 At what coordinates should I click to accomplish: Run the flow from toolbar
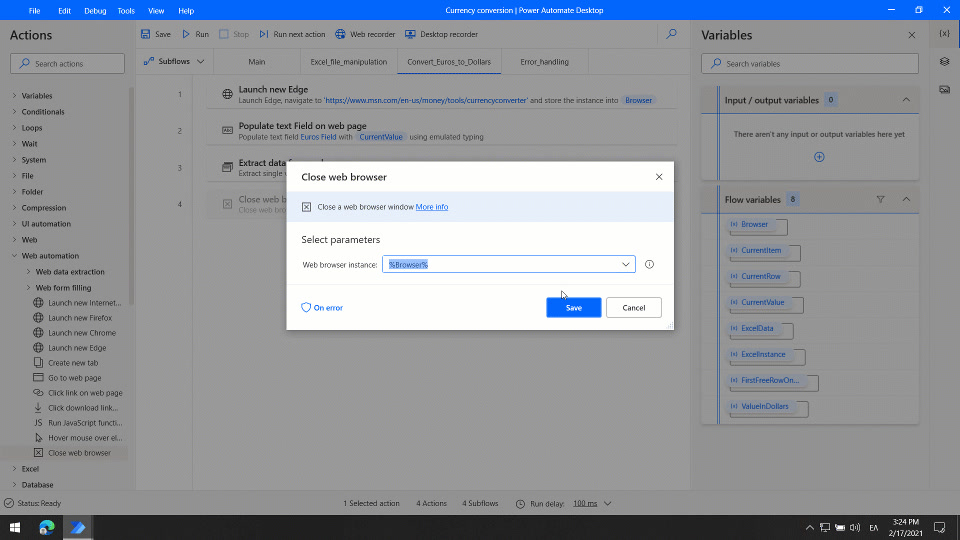(195, 34)
